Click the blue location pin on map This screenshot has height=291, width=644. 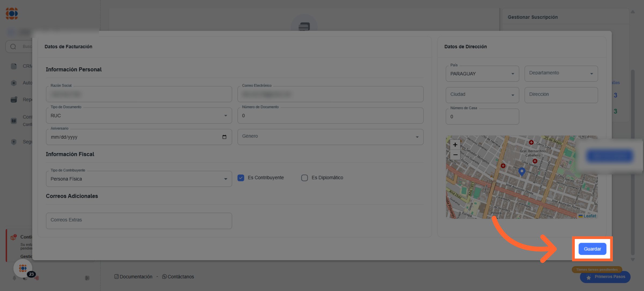[x=522, y=171]
